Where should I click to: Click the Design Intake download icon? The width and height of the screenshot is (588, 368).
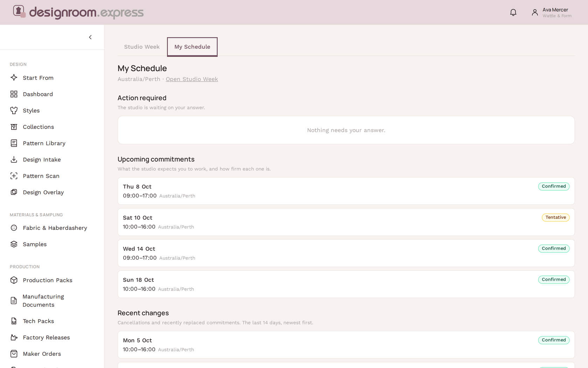(14, 159)
